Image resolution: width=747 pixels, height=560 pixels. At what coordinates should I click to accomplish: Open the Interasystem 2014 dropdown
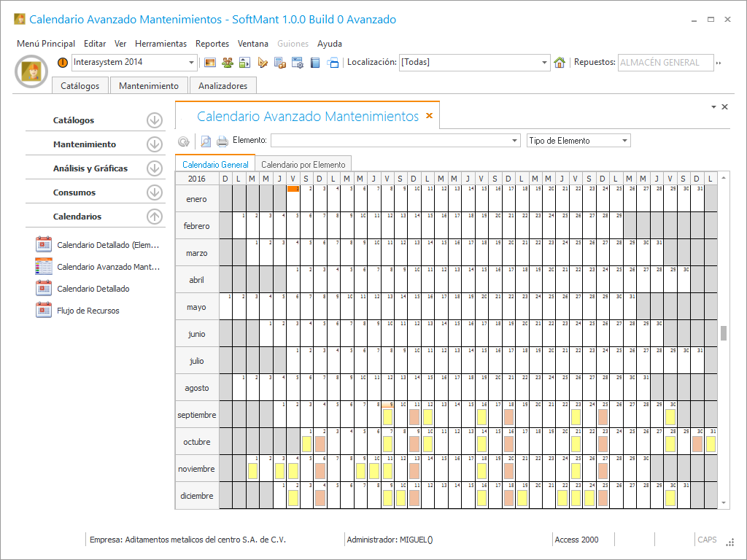pos(192,63)
